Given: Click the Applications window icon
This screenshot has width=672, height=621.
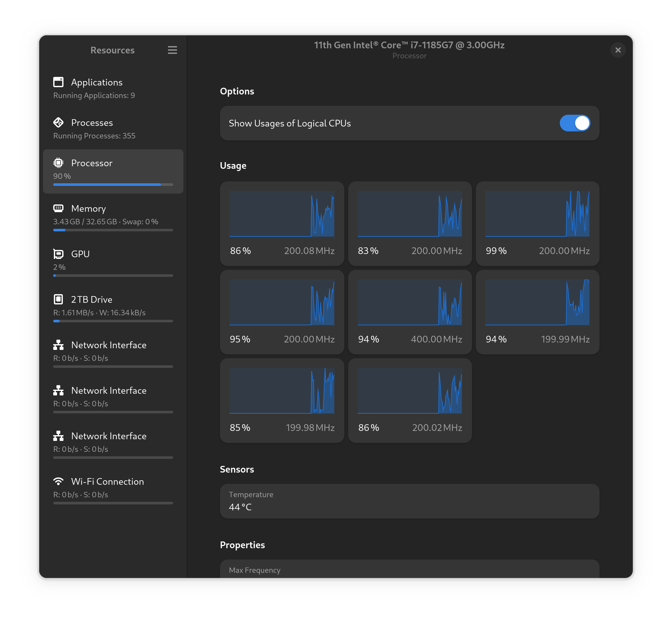Looking at the screenshot, I should pos(58,82).
